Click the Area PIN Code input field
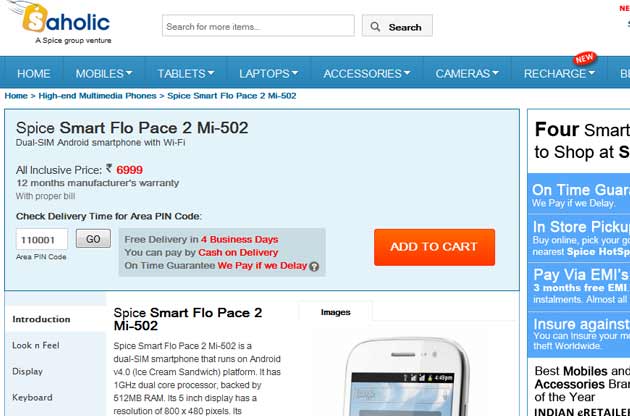 pyautogui.click(x=42, y=240)
